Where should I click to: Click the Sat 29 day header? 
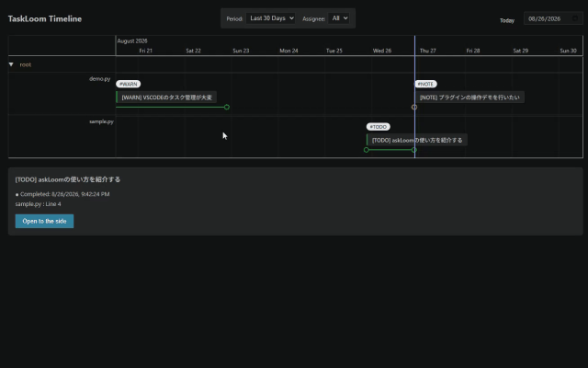point(521,51)
